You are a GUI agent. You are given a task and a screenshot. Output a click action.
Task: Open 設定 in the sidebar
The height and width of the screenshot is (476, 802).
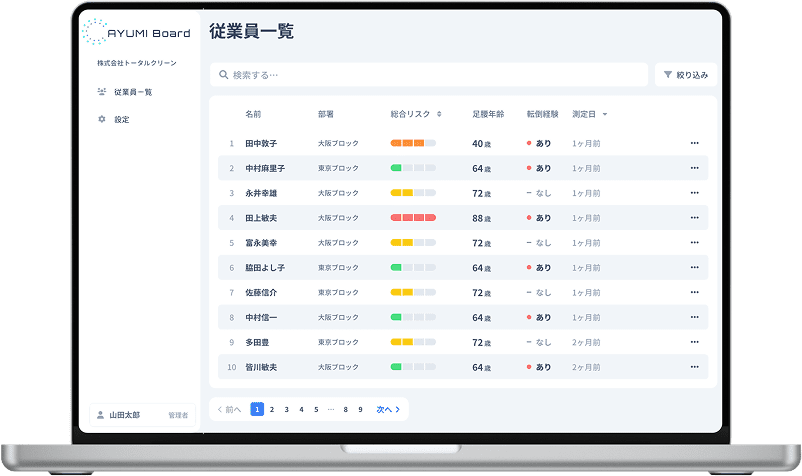pos(121,119)
